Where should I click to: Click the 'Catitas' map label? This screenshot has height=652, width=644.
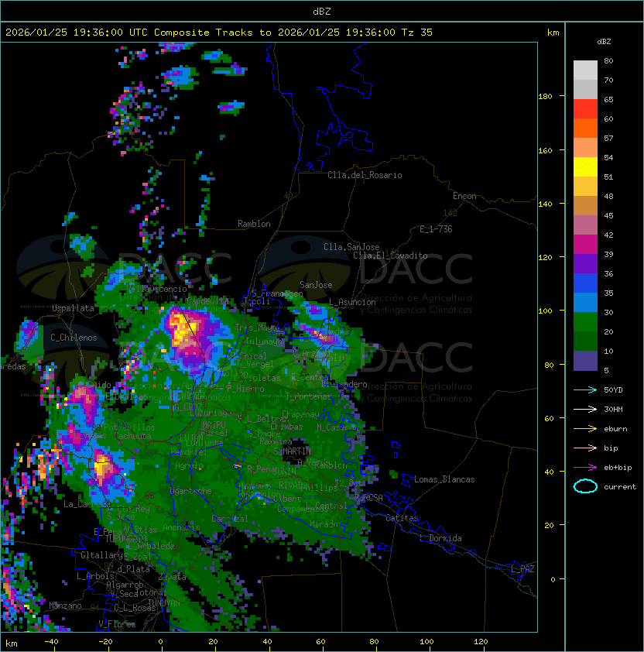pos(402,518)
